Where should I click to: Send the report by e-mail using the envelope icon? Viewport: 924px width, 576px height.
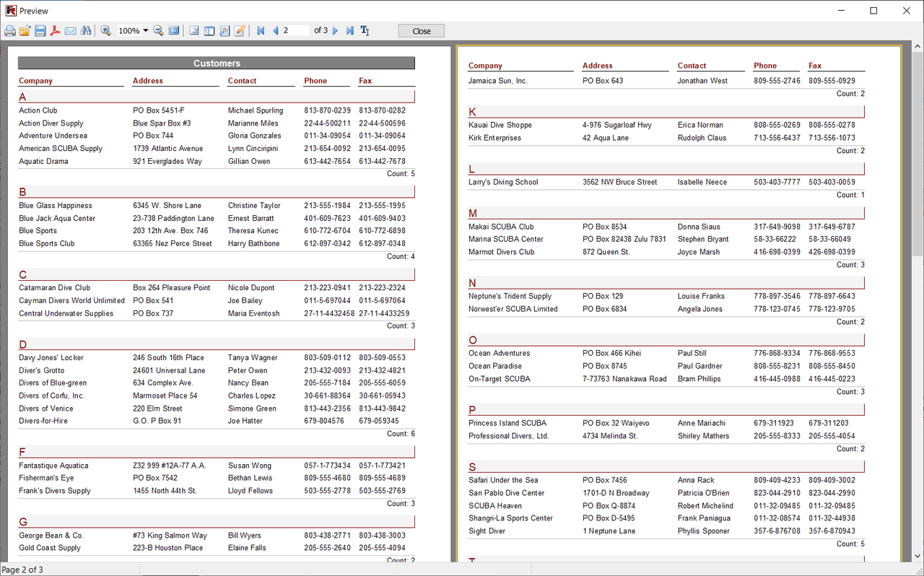(x=71, y=31)
